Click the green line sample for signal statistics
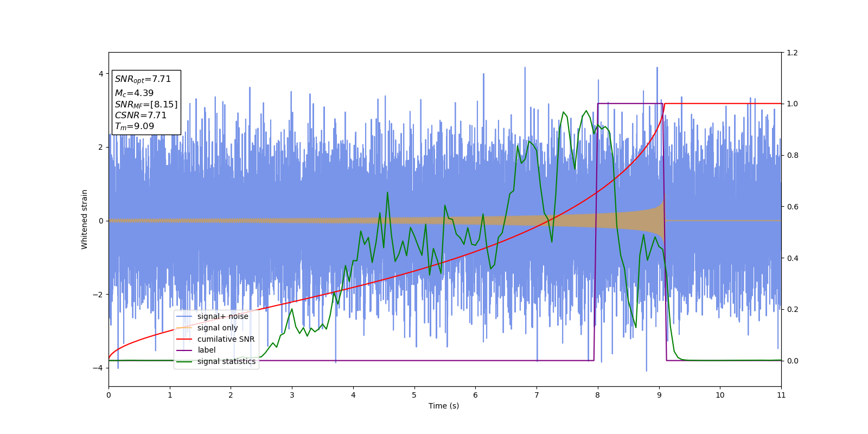868x434 pixels. pos(184,362)
